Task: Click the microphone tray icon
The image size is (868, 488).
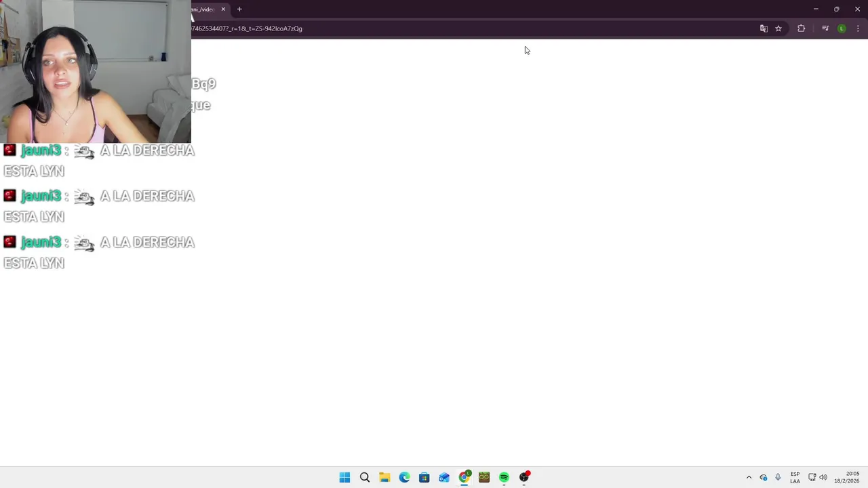Action: [778, 477]
